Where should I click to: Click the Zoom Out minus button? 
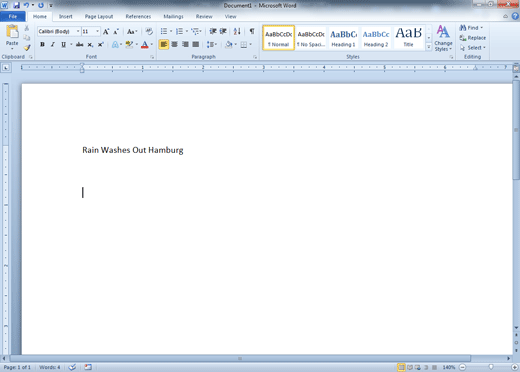(x=462, y=367)
